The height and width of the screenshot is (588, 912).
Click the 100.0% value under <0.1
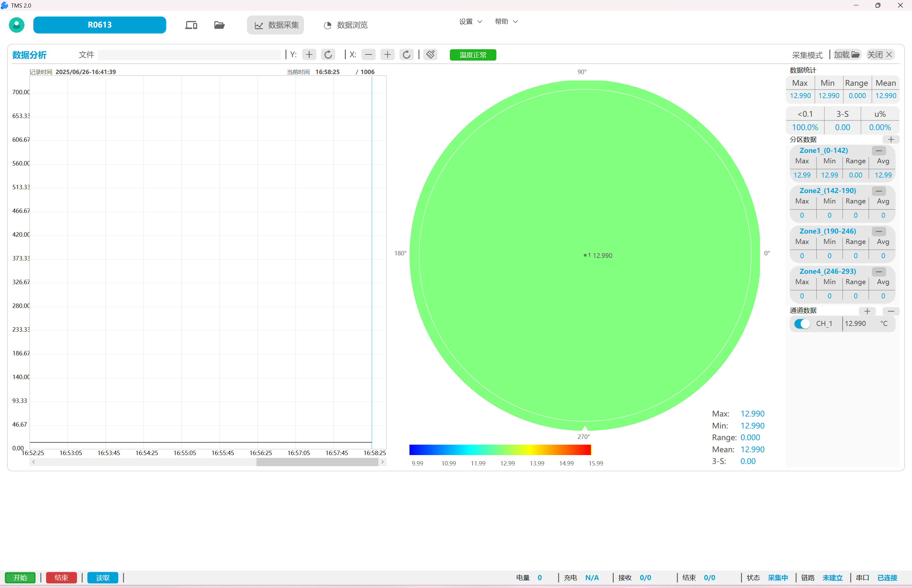pos(805,128)
